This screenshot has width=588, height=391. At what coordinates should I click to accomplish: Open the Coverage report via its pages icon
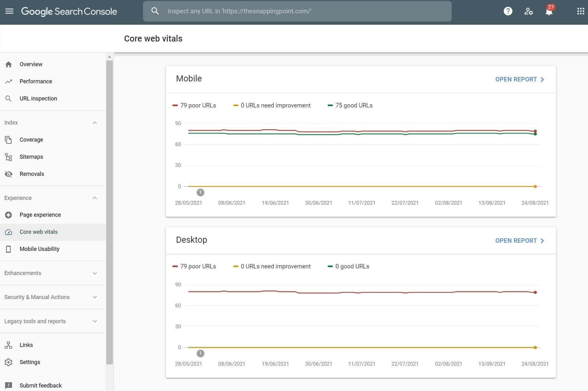[9, 139]
